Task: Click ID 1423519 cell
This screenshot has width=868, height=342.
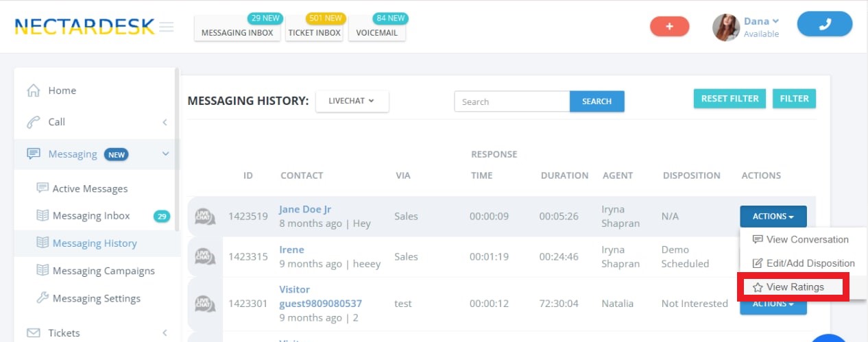Action: (x=248, y=217)
